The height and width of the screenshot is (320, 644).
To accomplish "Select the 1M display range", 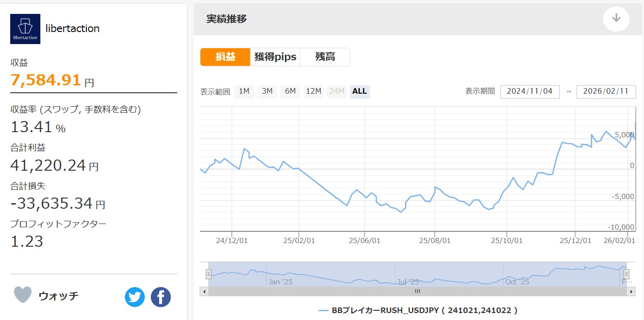I will click(x=244, y=91).
